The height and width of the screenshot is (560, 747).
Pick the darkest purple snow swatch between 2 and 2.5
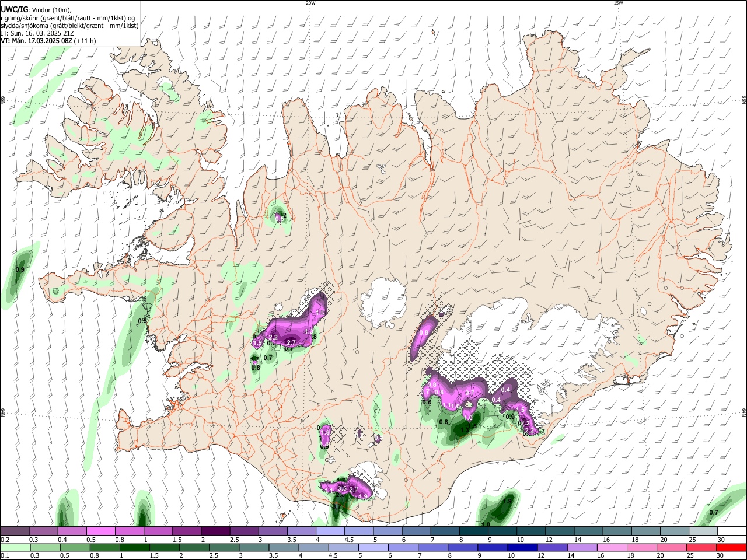click(x=215, y=531)
